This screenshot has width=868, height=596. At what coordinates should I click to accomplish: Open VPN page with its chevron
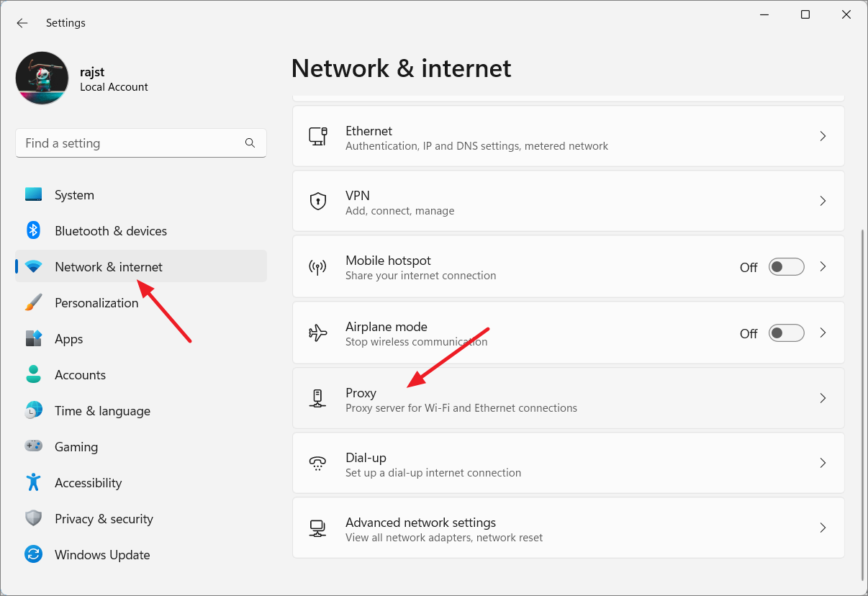pyautogui.click(x=823, y=201)
